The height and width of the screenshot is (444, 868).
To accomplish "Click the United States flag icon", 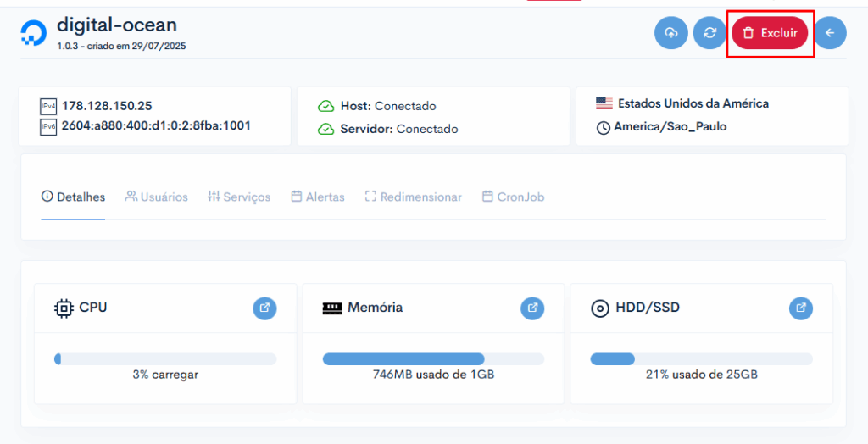I will pyautogui.click(x=604, y=103).
